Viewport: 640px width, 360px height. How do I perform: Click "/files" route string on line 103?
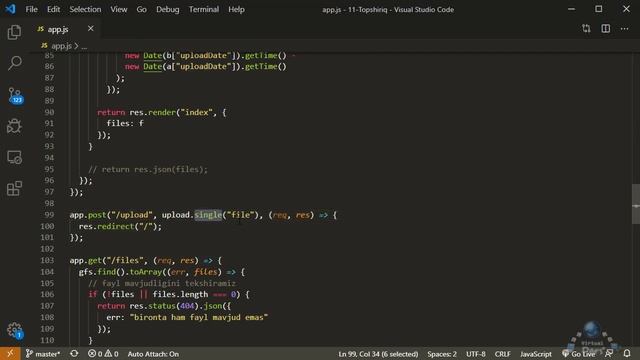(126, 260)
